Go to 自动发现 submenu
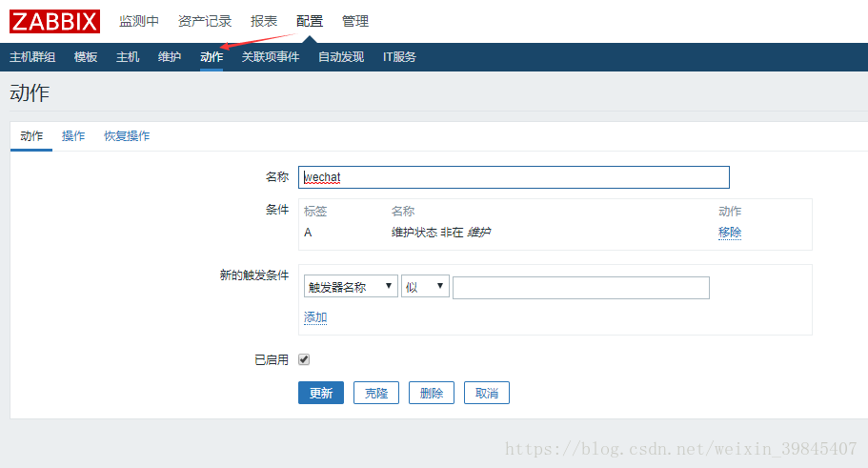This screenshot has height=468, width=868. [341, 57]
